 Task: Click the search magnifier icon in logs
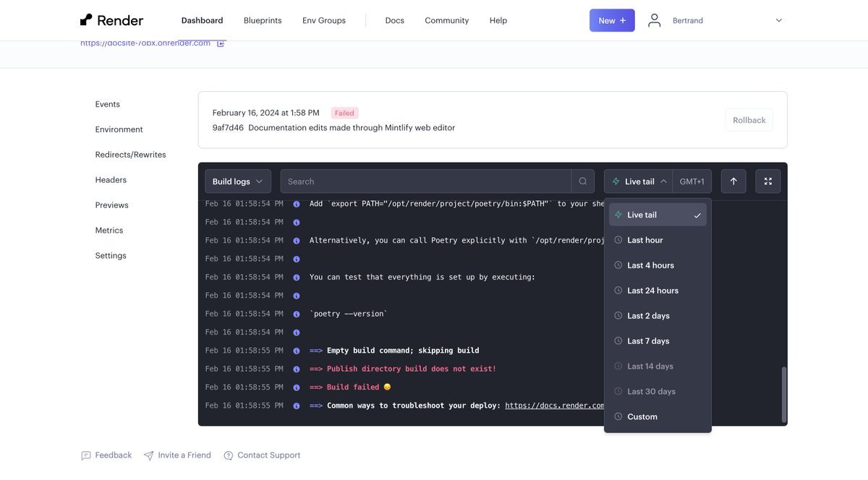click(583, 181)
